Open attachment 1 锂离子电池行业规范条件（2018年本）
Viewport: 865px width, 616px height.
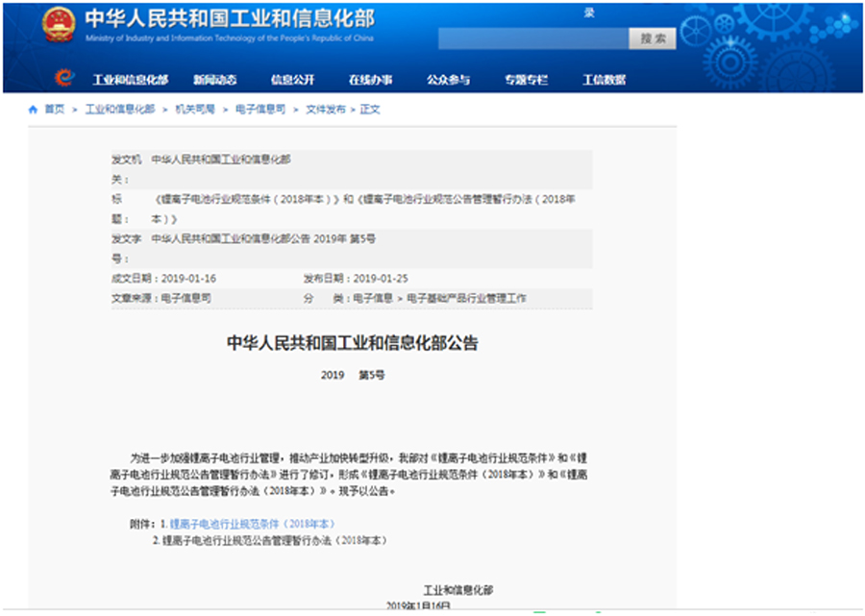click(252, 524)
